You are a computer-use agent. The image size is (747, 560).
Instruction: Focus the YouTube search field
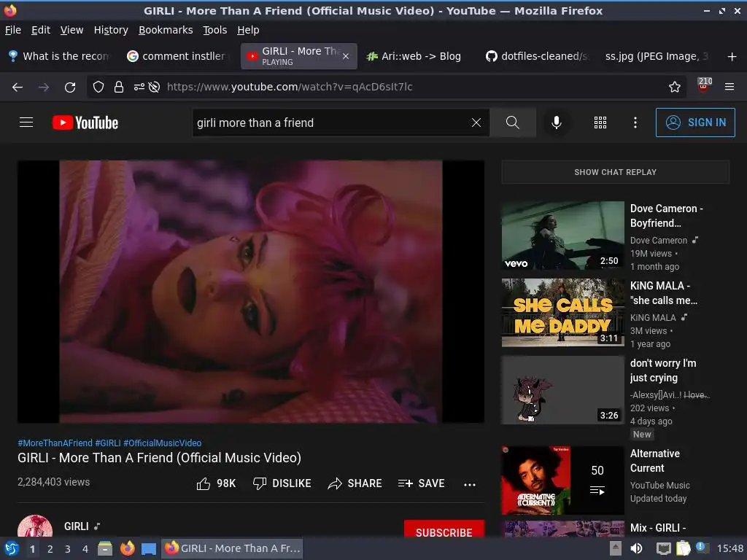[331, 122]
